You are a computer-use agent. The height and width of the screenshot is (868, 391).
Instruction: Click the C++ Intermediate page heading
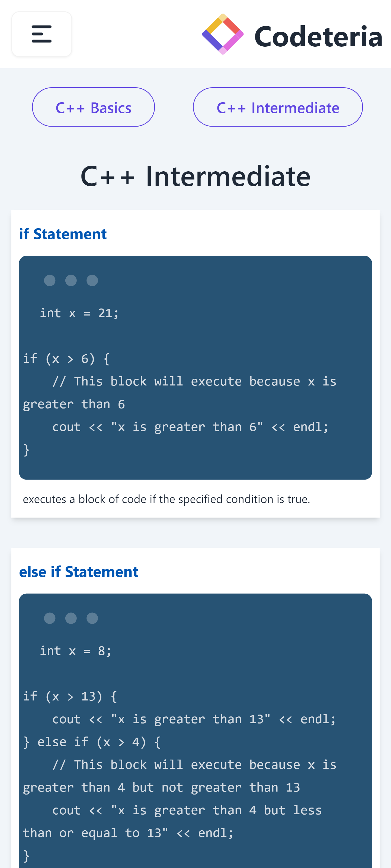[x=195, y=176]
